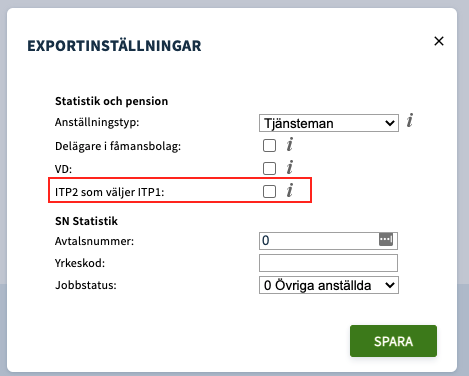View info about ITP2 som väljer ITP1
469x376 pixels.
(290, 190)
